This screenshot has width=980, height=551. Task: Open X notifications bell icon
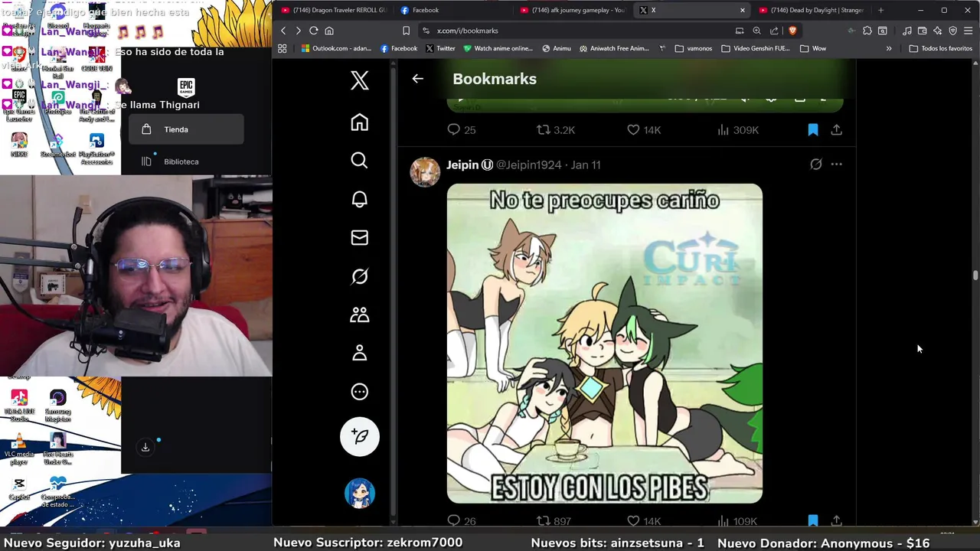(359, 199)
